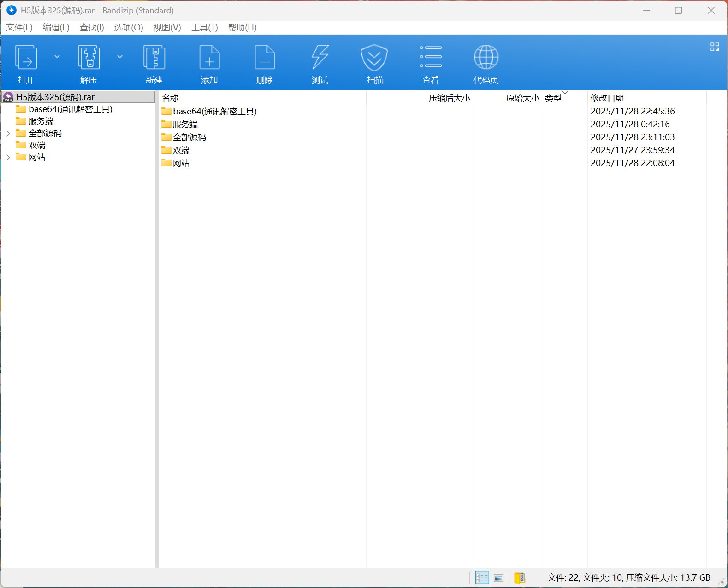Expand the 全部源码 folder in tree
This screenshot has height=588, width=728.
coord(8,133)
